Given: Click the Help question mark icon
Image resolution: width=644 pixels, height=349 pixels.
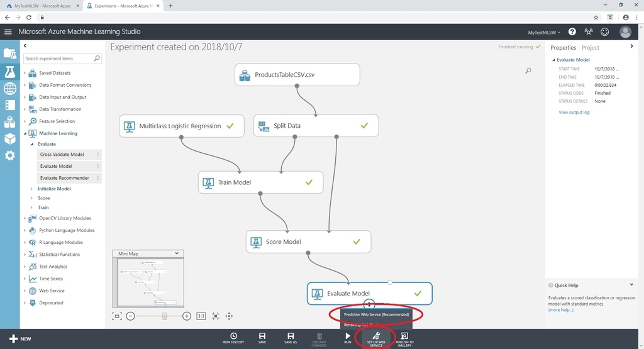Looking at the screenshot, I should 572,31.
